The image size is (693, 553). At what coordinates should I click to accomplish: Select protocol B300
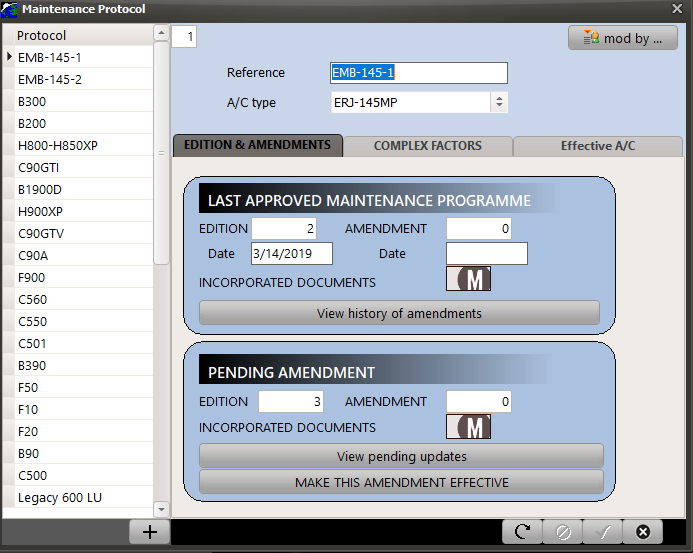84,102
